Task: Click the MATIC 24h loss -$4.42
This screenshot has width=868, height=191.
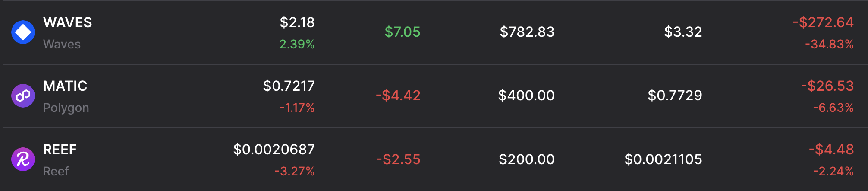Action: [x=398, y=95]
